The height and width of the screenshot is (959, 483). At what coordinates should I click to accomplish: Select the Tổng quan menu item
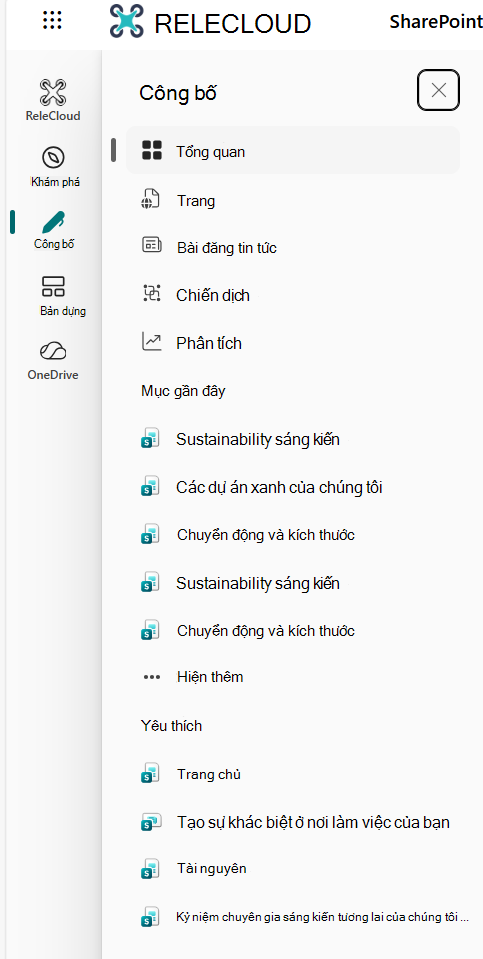point(293,151)
